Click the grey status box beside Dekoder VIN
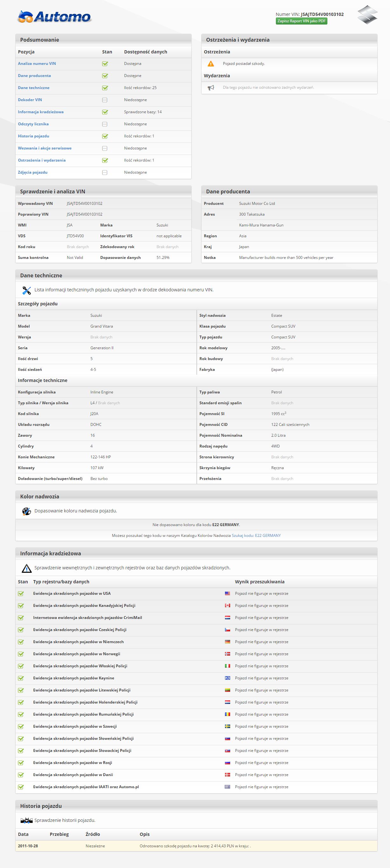390x868 pixels. pyautogui.click(x=105, y=100)
